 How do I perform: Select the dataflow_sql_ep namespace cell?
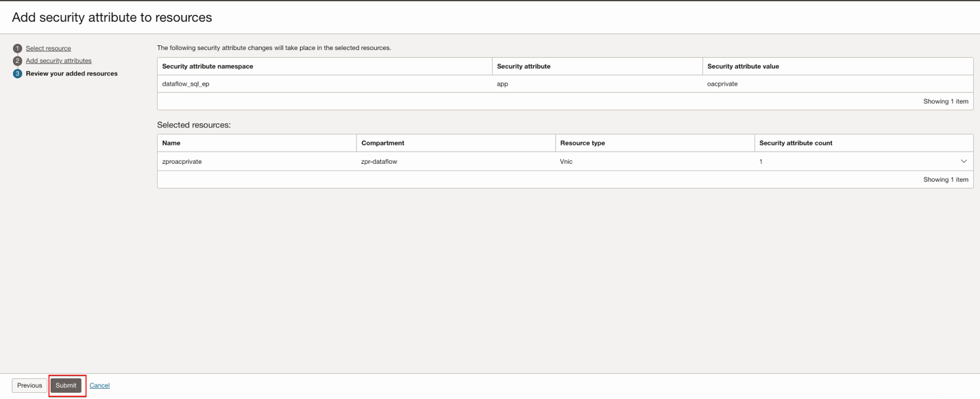pos(186,84)
